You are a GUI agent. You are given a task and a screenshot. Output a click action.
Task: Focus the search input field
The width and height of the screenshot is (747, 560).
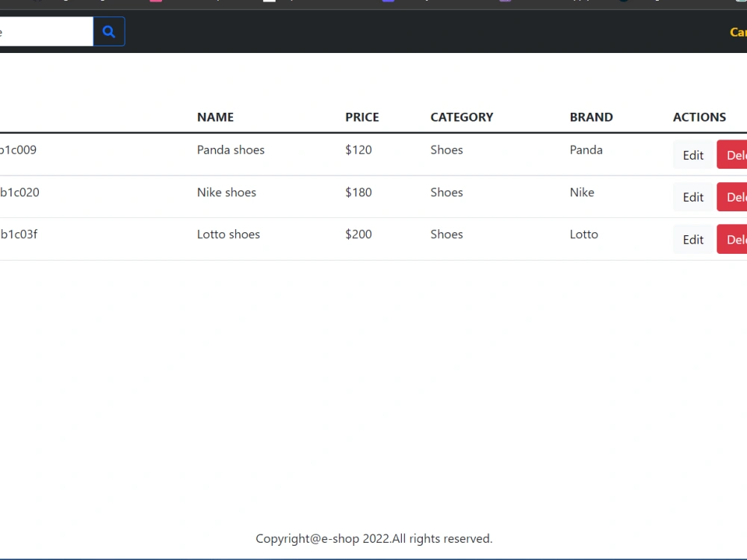coord(46,31)
